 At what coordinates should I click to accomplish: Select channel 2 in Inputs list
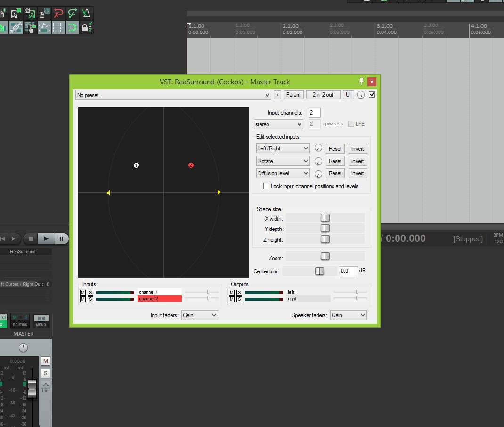(x=159, y=299)
